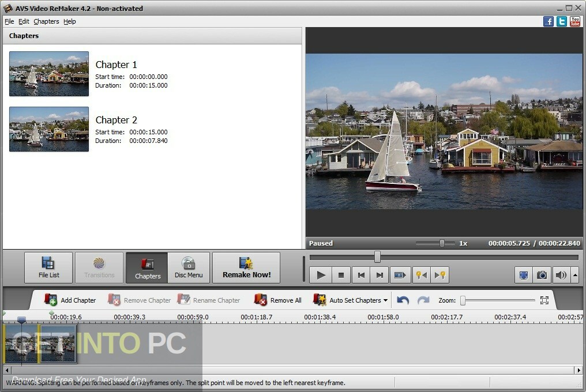Screen dimensions: 586x392
Task: Fit timeline to window with zoom icon
Action: point(544,300)
